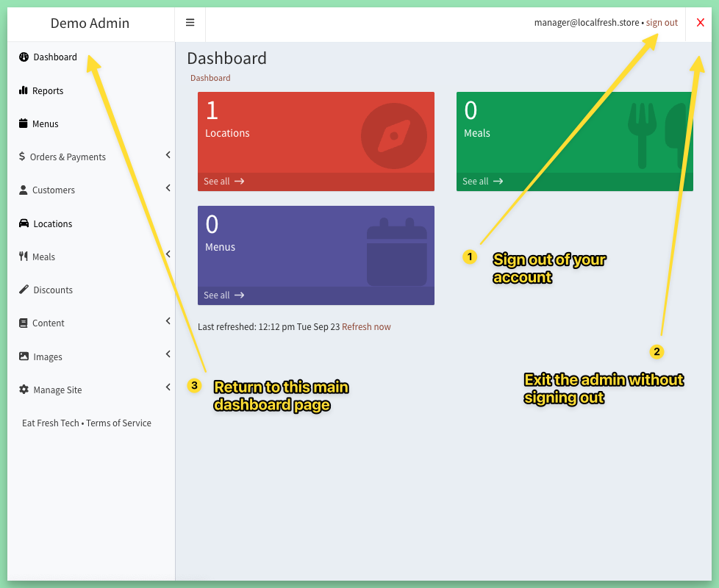719x588 pixels.
Task: Expand the Customers submenu chevron
Action: pos(168,188)
